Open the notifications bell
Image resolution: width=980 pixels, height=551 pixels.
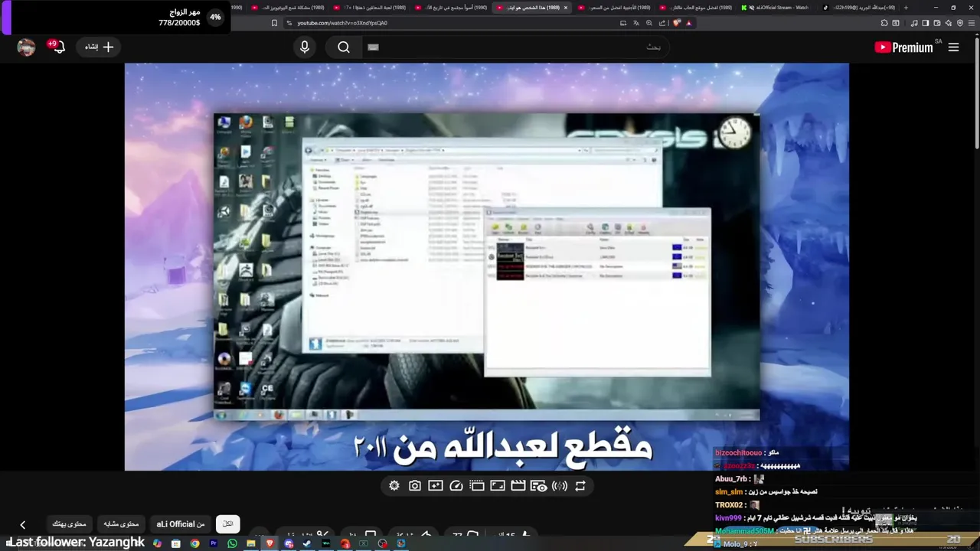point(58,47)
